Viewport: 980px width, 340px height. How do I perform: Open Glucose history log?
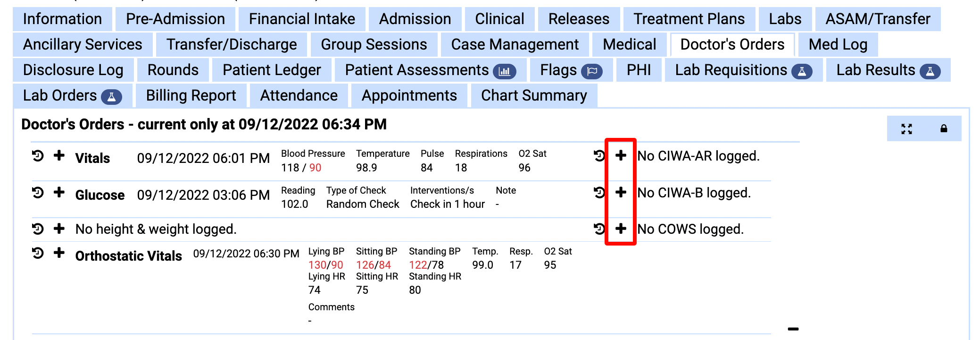[x=38, y=192]
